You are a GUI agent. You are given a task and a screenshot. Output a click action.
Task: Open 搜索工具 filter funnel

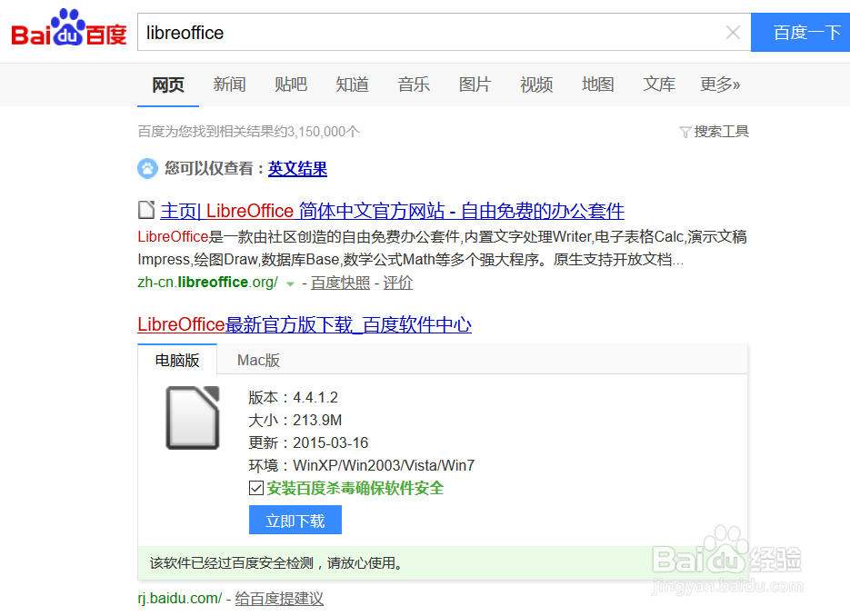coord(715,132)
